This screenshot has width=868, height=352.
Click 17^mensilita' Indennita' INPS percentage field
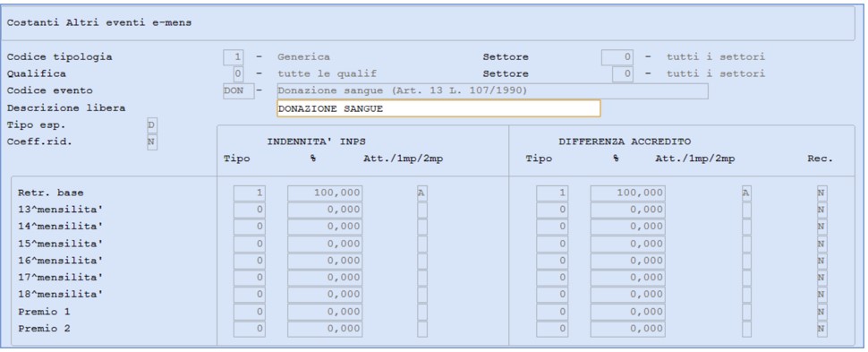(325, 278)
